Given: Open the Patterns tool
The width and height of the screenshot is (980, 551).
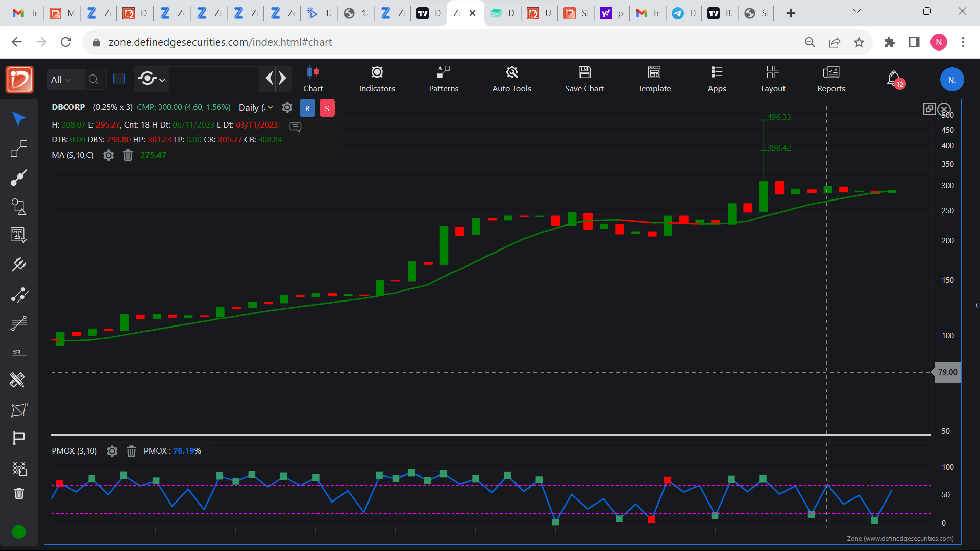Looking at the screenshot, I should click(443, 79).
